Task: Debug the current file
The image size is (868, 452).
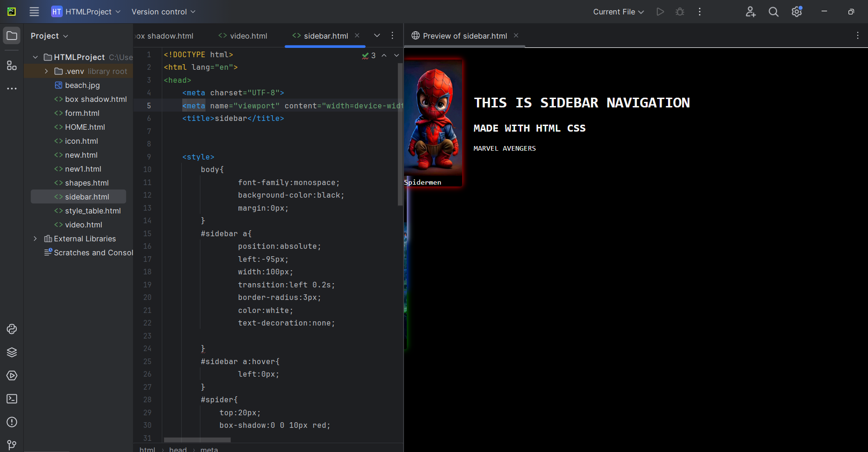Action: (x=680, y=12)
